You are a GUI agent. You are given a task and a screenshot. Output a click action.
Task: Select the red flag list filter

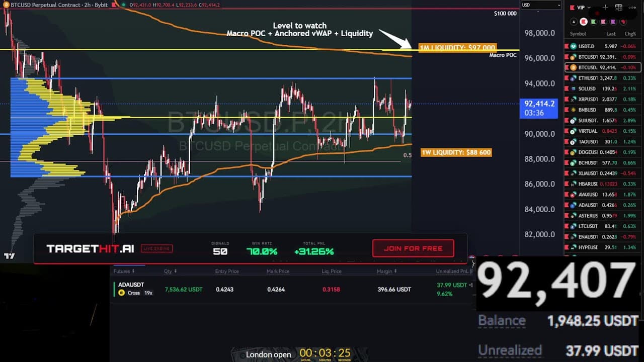(x=584, y=22)
